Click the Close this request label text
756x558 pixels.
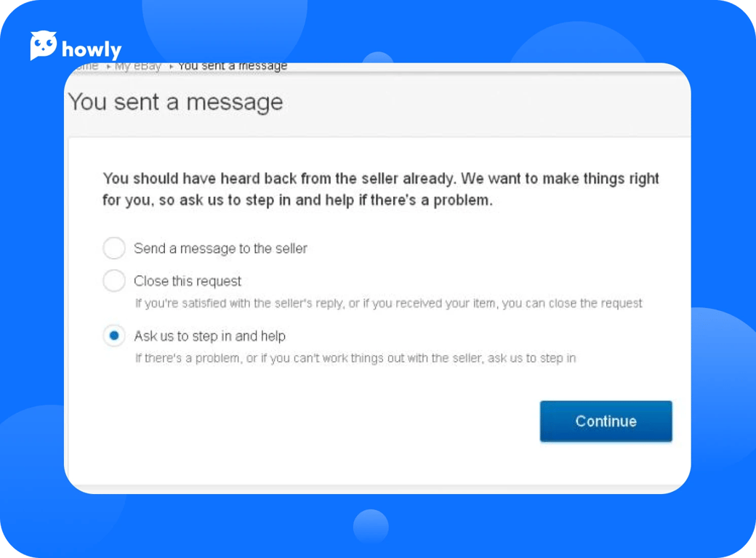pyautogui.click(x=188, y=281)
